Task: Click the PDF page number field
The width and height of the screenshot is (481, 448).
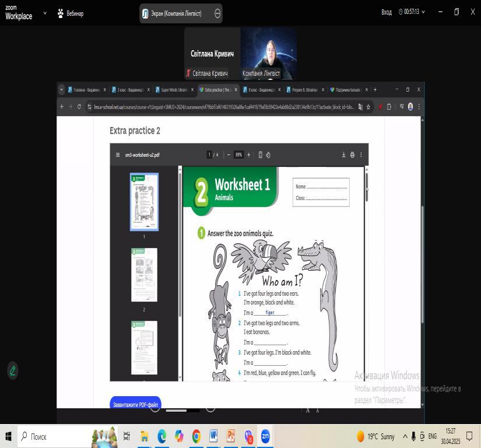Action: pyautogui.click(x=209, y=155)
